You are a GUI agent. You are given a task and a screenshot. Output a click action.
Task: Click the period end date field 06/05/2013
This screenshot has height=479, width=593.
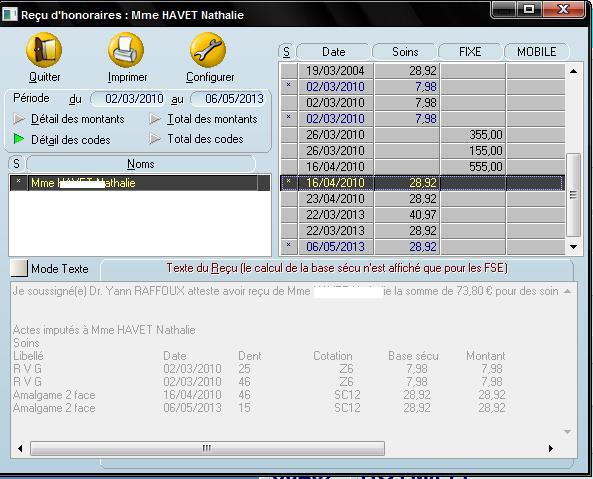[228, 99]
